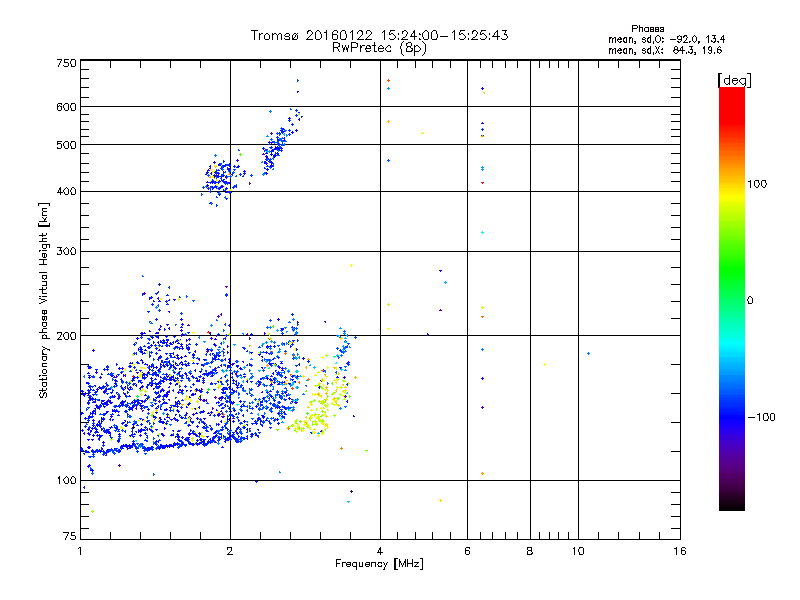Click the 'mean, sd,O: -92.0, 13.4' line
Screen dimensions: 800x600
(x=666, y=39)
